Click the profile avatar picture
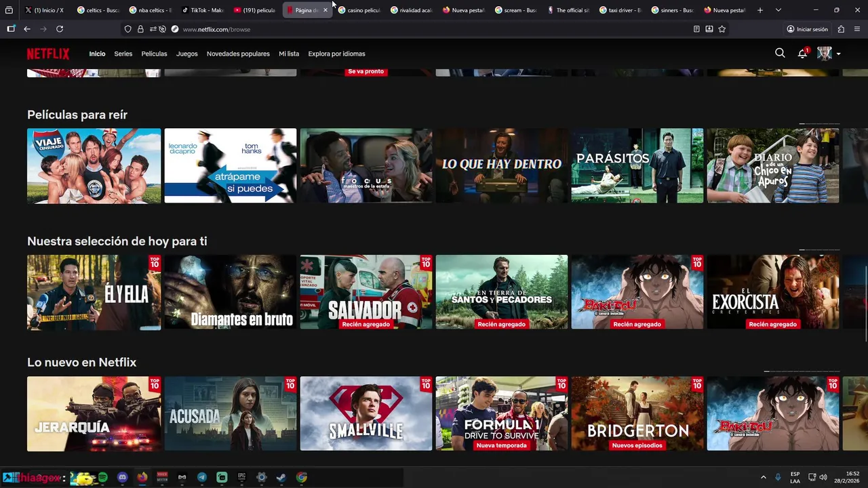868x488 pixels. pyautogui.click(x=825, y=54)
